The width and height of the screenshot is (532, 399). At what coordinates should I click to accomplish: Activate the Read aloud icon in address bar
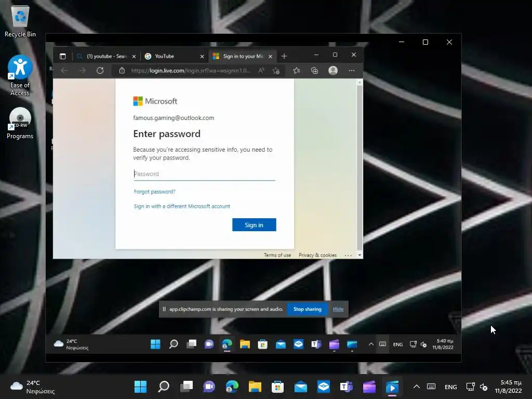[261, 71]
